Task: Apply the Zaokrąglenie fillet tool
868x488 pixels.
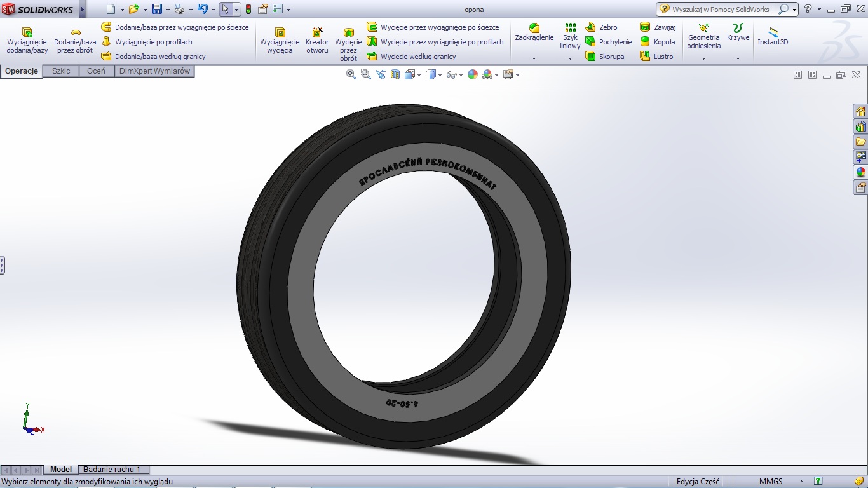Action: point(534,33)
